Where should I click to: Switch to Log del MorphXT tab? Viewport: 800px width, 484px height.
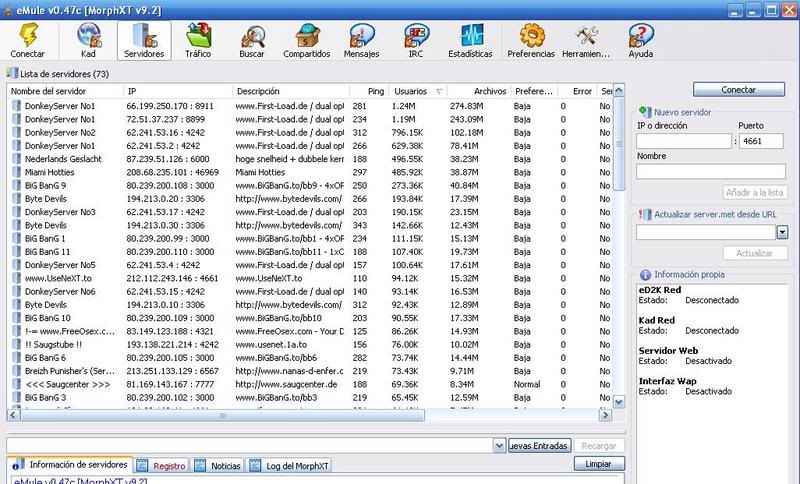click(289, 466)
